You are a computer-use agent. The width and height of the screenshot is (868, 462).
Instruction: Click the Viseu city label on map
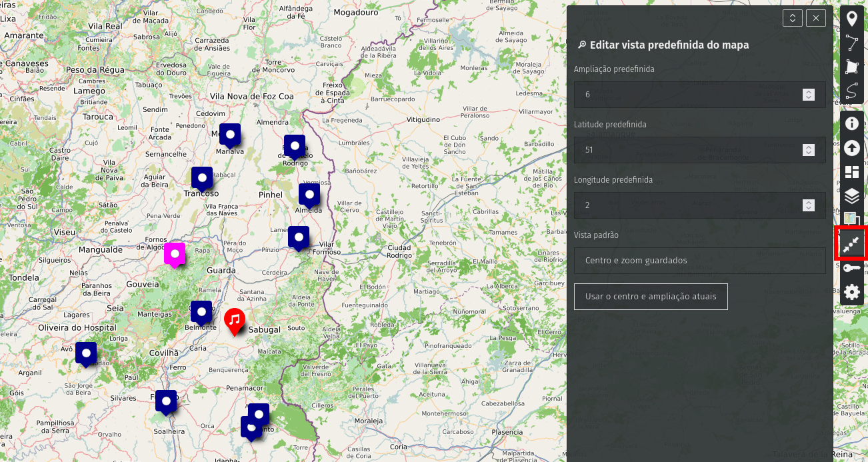[65, 232]
